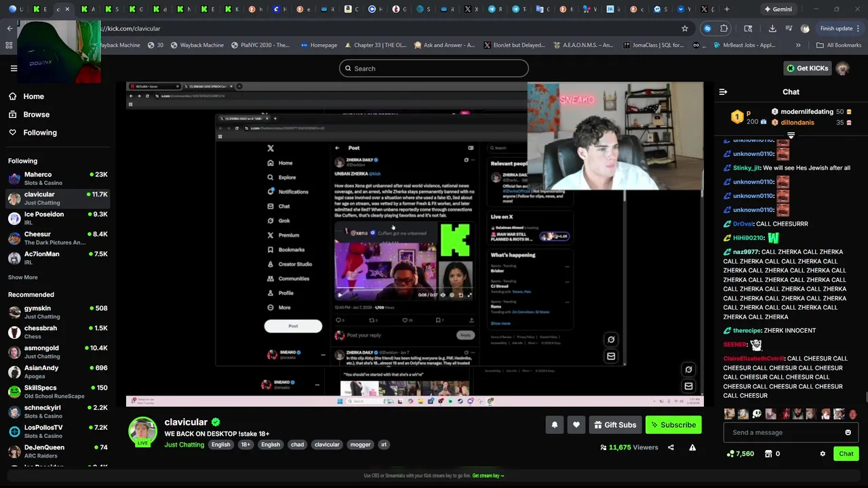Click the green Subscribe button
This screenshot has width=868, height=488.
point(673,425)
